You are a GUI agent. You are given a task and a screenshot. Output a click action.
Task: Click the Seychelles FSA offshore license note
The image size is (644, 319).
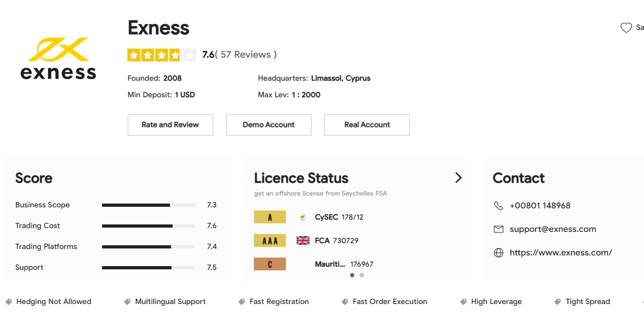[321, 193]
